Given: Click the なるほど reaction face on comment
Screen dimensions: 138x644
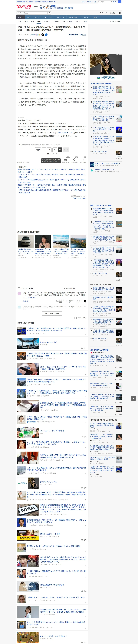Looking at the screenshot, I should tap(67, 301).
